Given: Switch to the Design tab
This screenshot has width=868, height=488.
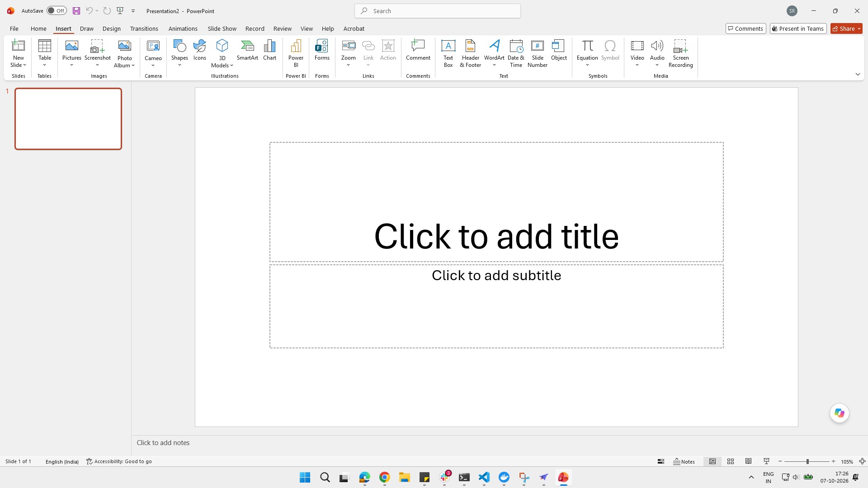Looking at the screenshot, I should pyautogui.click(x=111, y=28).
